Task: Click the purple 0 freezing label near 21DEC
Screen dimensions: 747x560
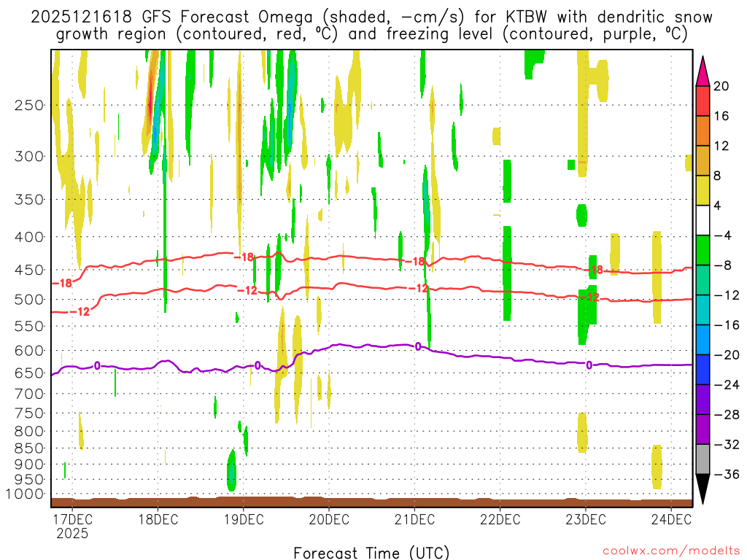Action: (x=418, y=346)
